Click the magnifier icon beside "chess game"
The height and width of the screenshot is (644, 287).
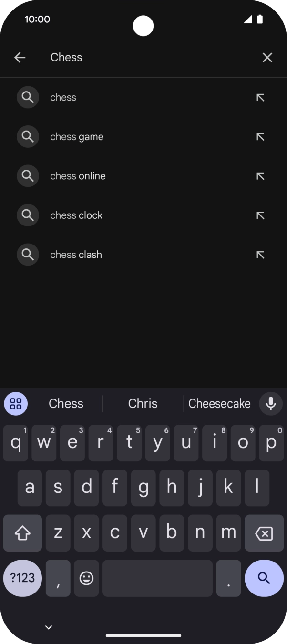pos(28,136)
